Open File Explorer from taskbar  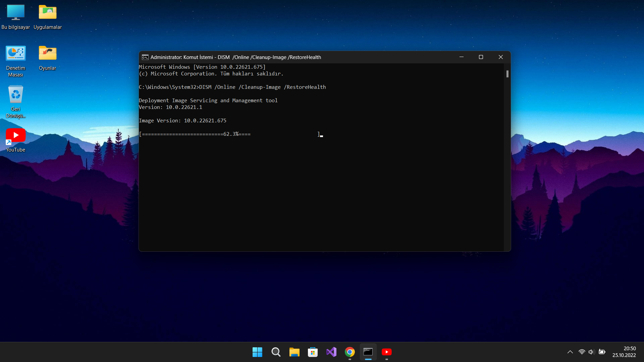294,352
